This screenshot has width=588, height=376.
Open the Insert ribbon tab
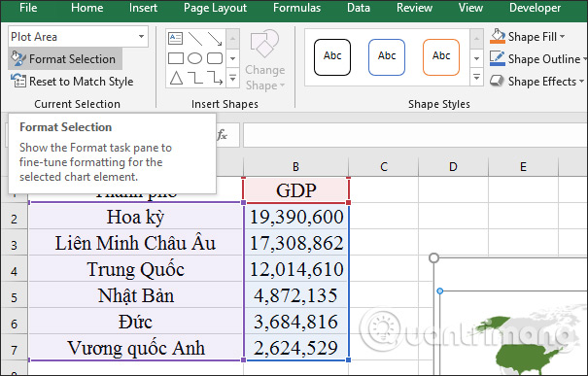(143, 8)
